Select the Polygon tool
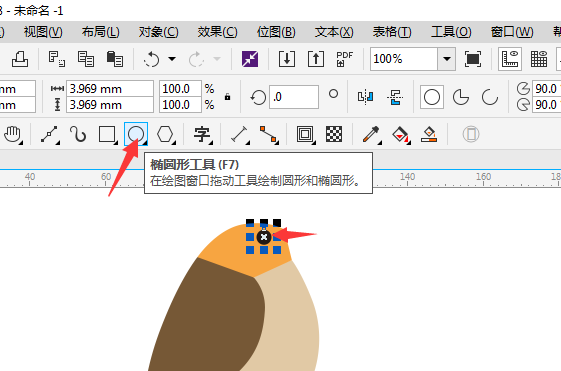The height and width of the screenshot is (371, 561). [165, 135]
